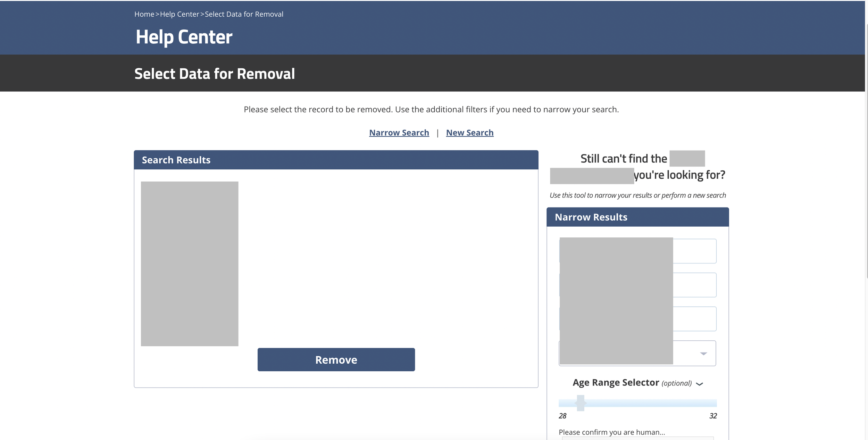Click the third Narrow Results text field
This screenshot has height=440, width=868.
(694, 319)
